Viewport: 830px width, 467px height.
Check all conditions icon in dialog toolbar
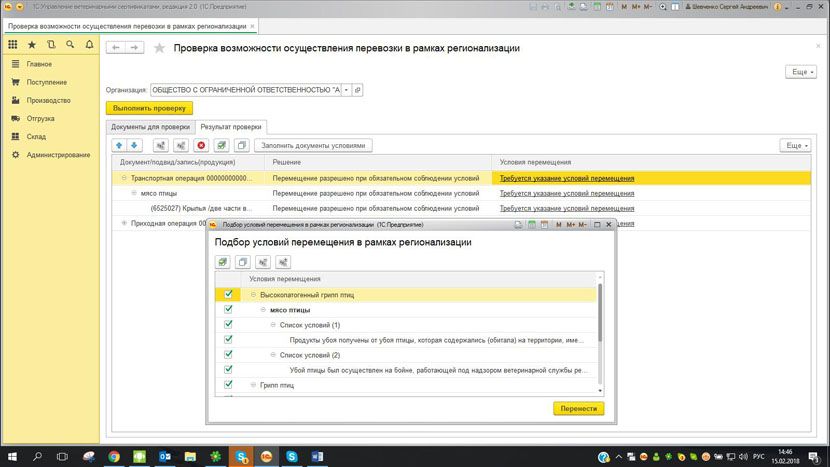(223, 262)
